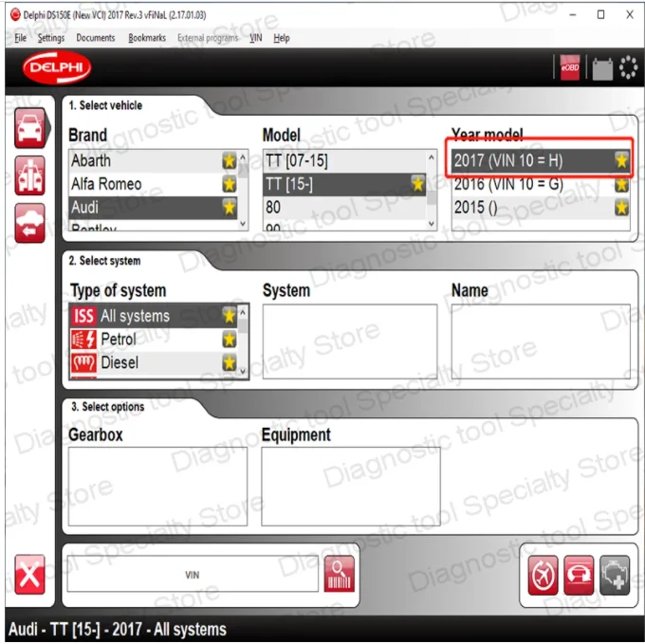Image resolution: width=645 pixels, height=644 pixels.
Task: Select model TT [15-]
Action: 344,184
